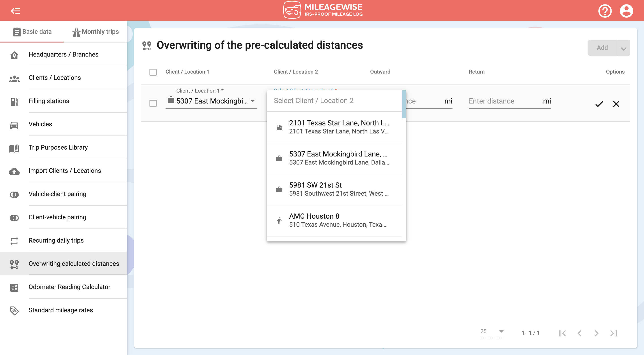644x355 pixels.
Task: Open Overwriting calculated distances menu item
Action: 64,264
